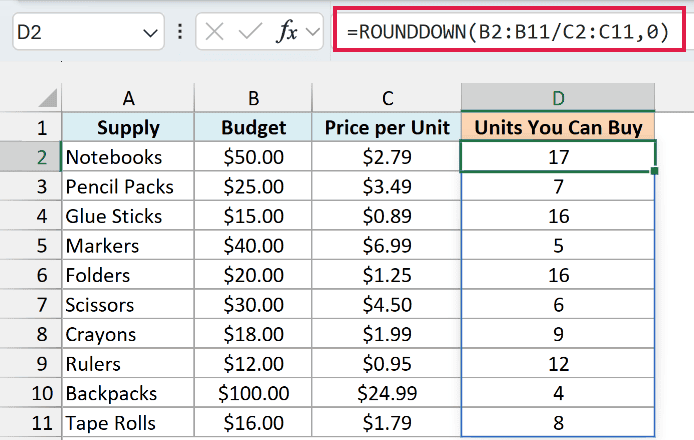
Task: Click the $4.50 price cell
Action: click(387, 305)
